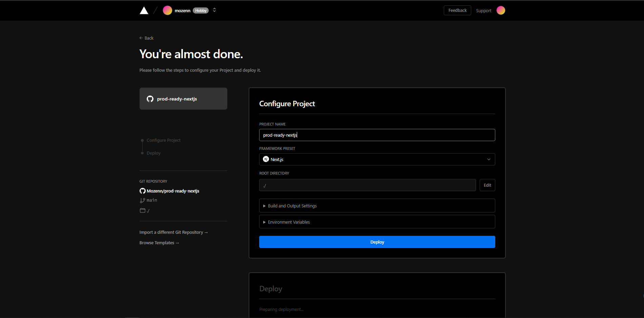Click the root folder icon
The image size is (644, 318).
tap(143, 210)
